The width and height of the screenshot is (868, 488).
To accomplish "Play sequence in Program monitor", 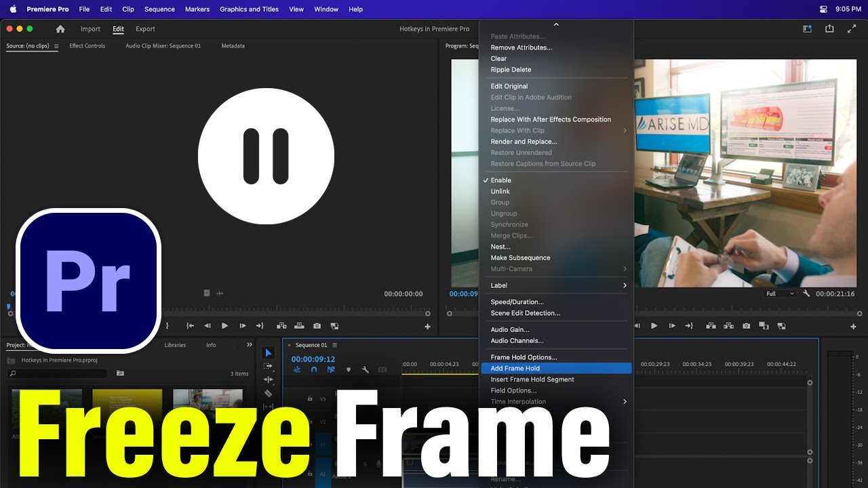I will 654,326.
